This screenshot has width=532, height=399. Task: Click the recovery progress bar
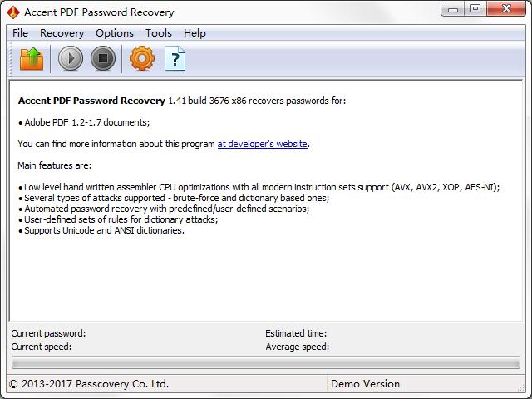265,362
